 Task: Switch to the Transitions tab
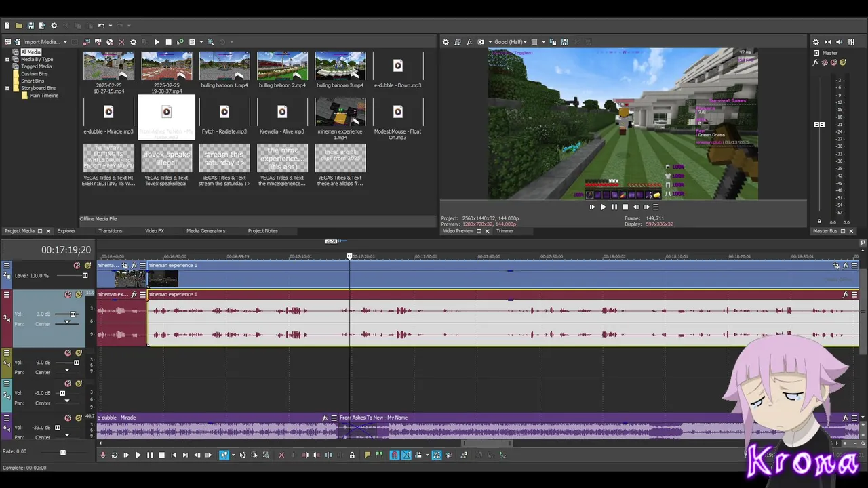coord(111,231)
